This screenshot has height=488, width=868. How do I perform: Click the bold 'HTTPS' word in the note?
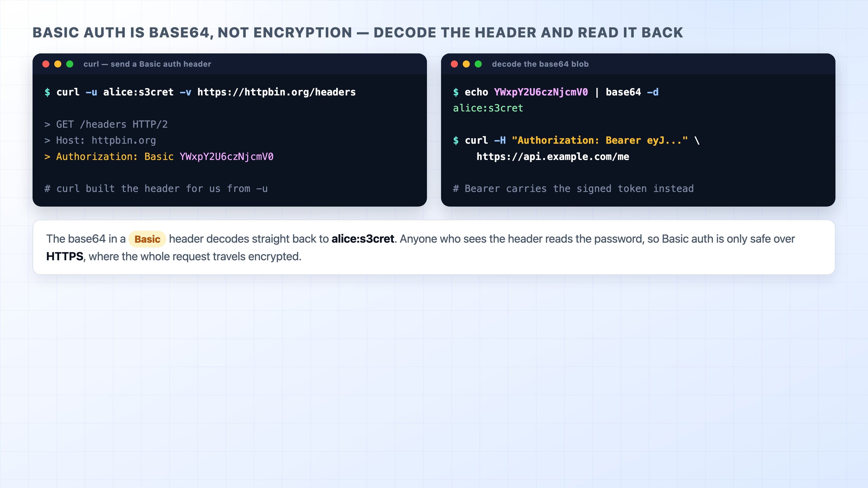[x=65, y=256]
